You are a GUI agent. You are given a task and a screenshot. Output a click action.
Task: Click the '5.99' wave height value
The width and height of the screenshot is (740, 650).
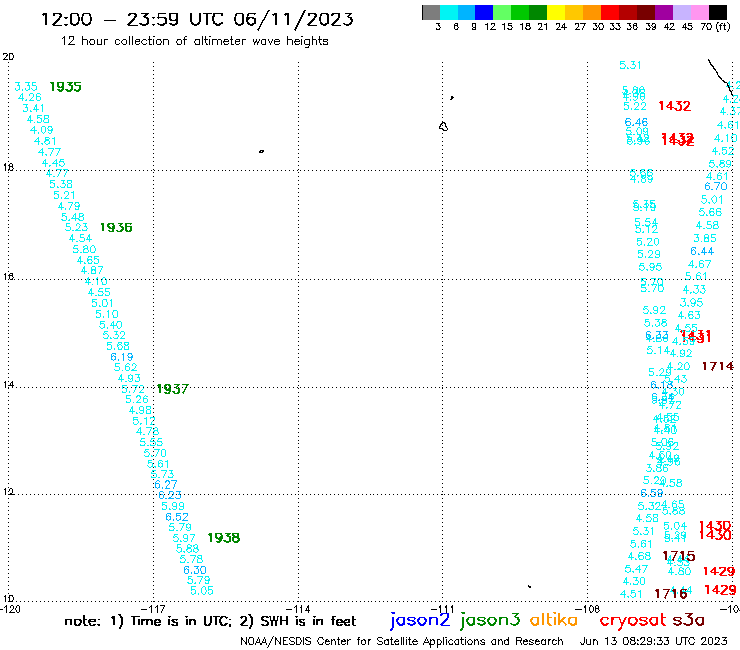pos(173,506)
